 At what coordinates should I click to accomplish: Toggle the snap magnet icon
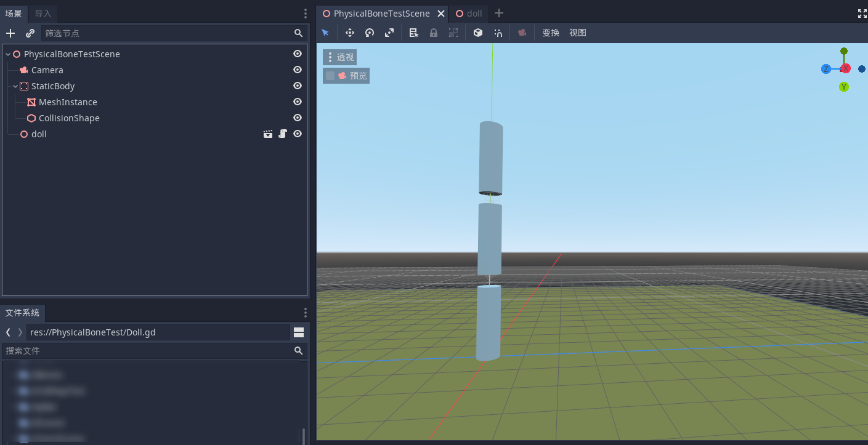498,33
